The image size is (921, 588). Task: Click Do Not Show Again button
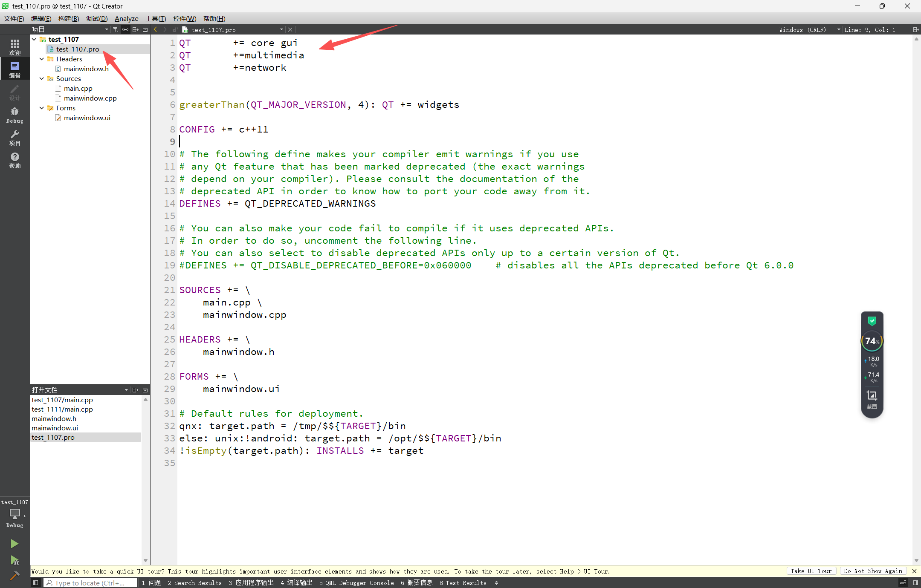[873, 571]
